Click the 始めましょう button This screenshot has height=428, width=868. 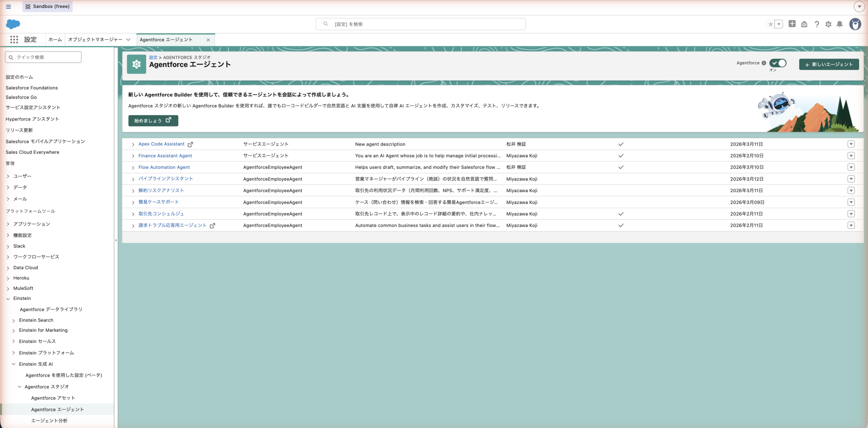(x=153, y=121)
